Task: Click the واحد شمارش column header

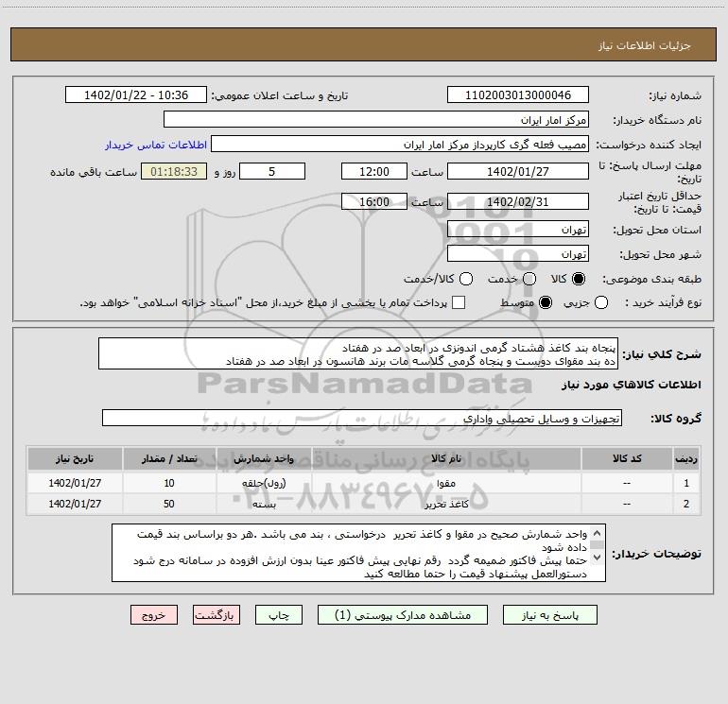Action: coord(264,458)
